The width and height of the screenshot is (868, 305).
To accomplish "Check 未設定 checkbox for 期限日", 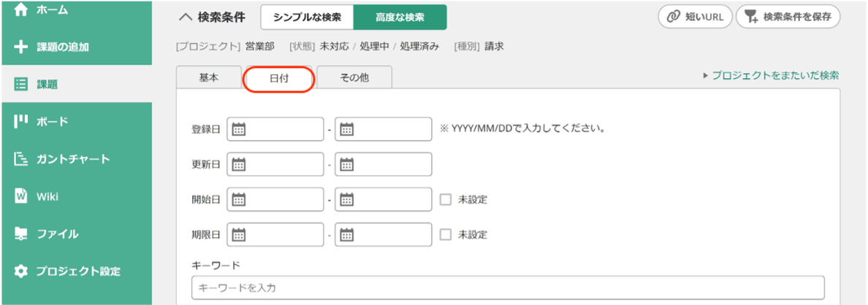I will click(446, 235).
